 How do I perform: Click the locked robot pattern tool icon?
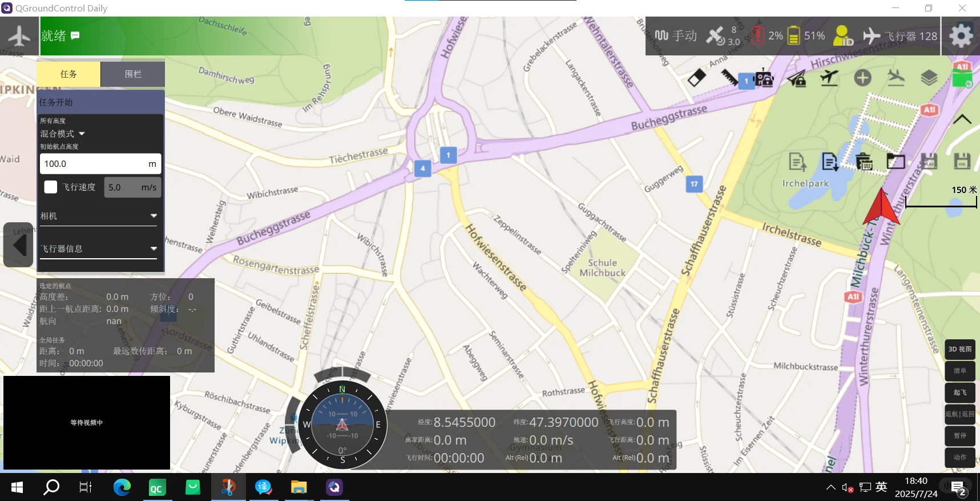tap(763, 78)
